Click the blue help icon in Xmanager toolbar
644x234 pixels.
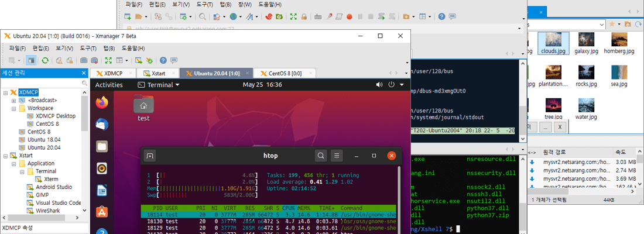click(x=163, y=60)
